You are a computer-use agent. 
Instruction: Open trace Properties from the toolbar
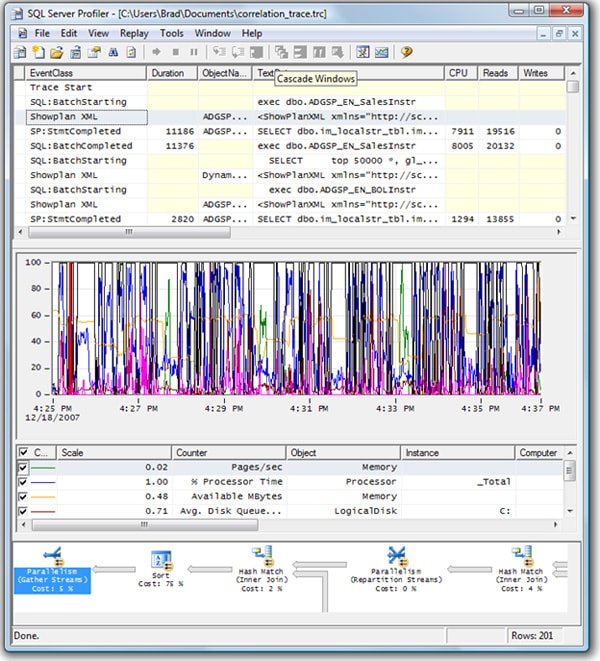click(94, 52)
